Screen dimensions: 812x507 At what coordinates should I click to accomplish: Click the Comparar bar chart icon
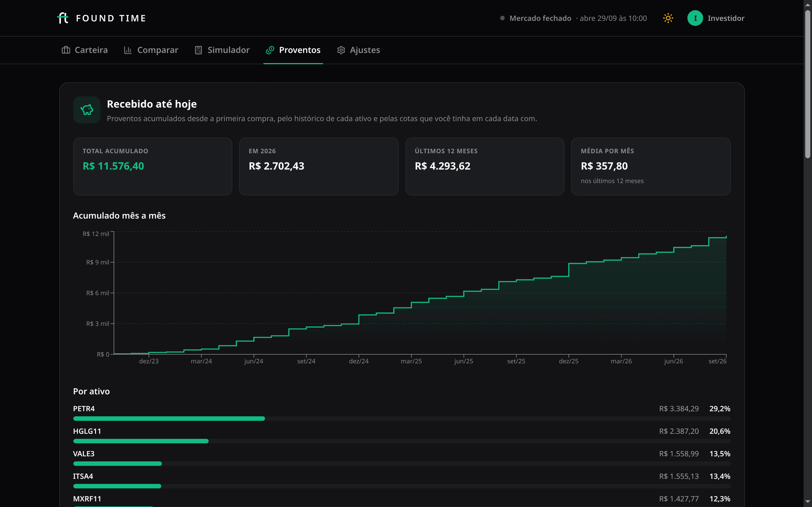(x=128, y=50)
